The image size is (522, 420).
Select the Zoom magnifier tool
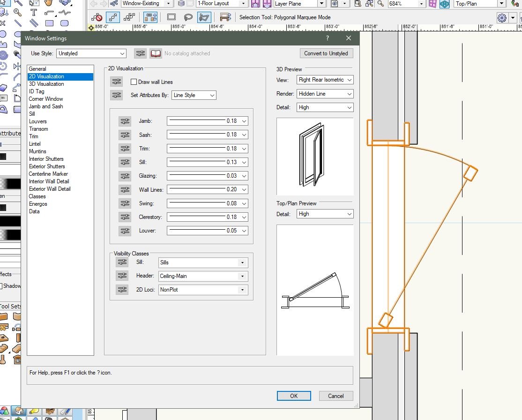pyautogui.click(x=18, y=12)
